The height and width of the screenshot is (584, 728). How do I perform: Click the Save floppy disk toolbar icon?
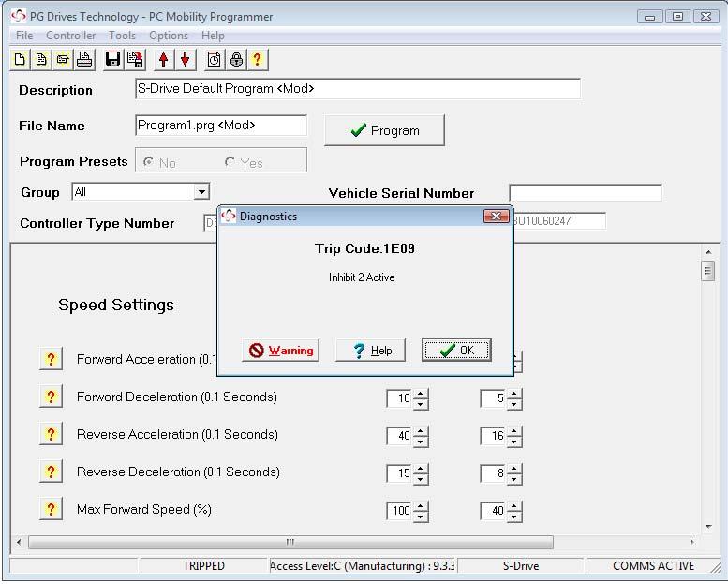point(112,59)
